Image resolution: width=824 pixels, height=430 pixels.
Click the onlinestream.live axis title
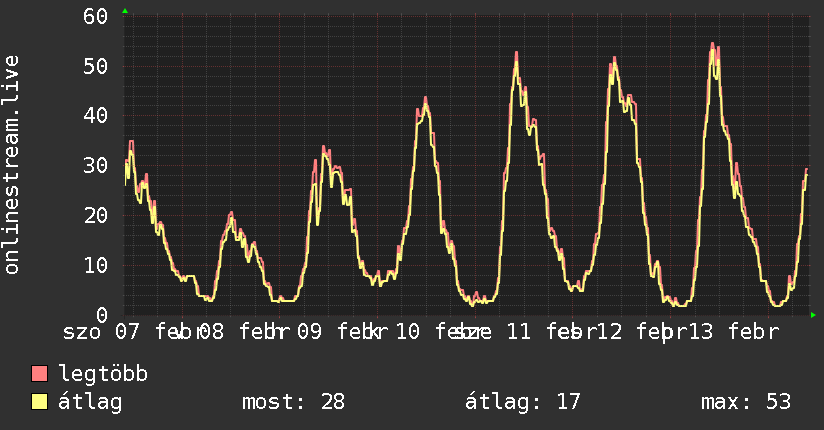point(12,165)
